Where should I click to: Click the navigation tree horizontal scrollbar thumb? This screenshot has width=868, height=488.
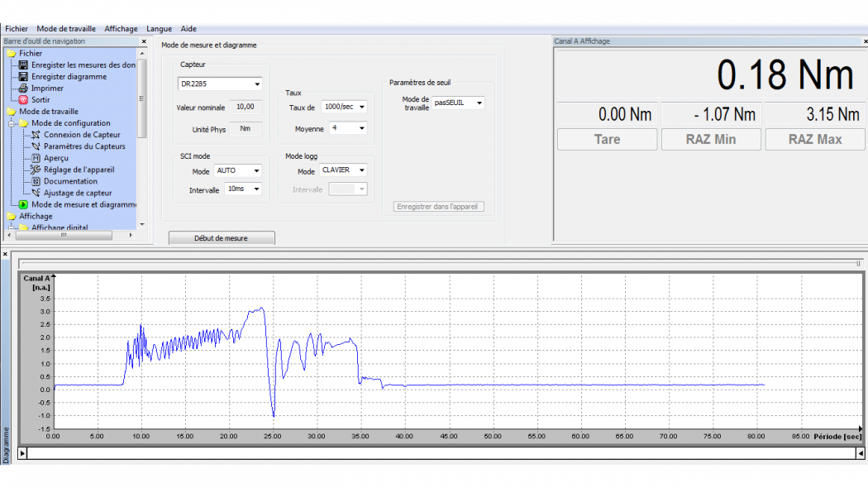click(x=64, y=236)
